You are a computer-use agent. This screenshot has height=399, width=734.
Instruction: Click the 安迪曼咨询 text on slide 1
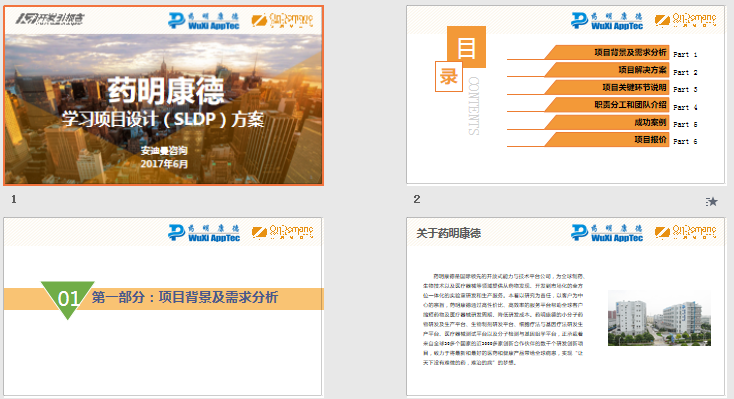pos(164,151)
